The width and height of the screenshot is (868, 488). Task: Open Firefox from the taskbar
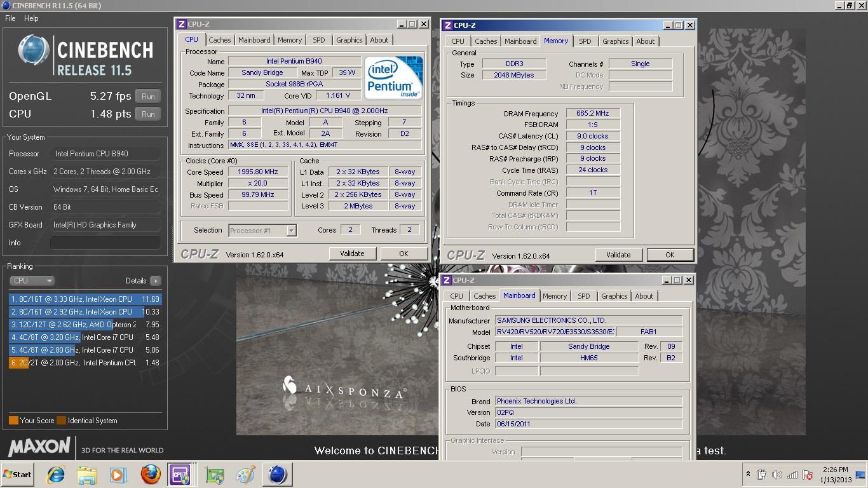[x=151, y=475]
